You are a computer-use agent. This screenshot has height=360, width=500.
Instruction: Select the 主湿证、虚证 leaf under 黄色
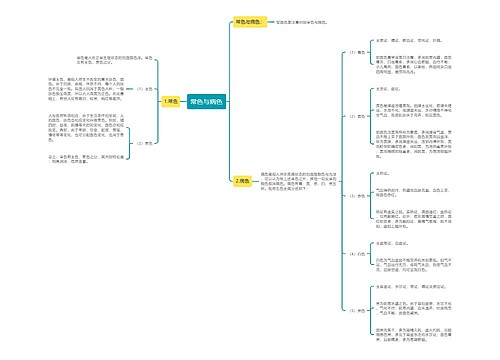388,89
